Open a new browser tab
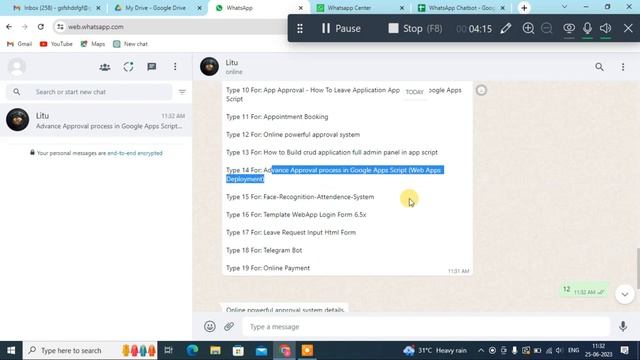The width and height of the screenshot is (640, 360). pyautogui.click(x=524, y=8)
